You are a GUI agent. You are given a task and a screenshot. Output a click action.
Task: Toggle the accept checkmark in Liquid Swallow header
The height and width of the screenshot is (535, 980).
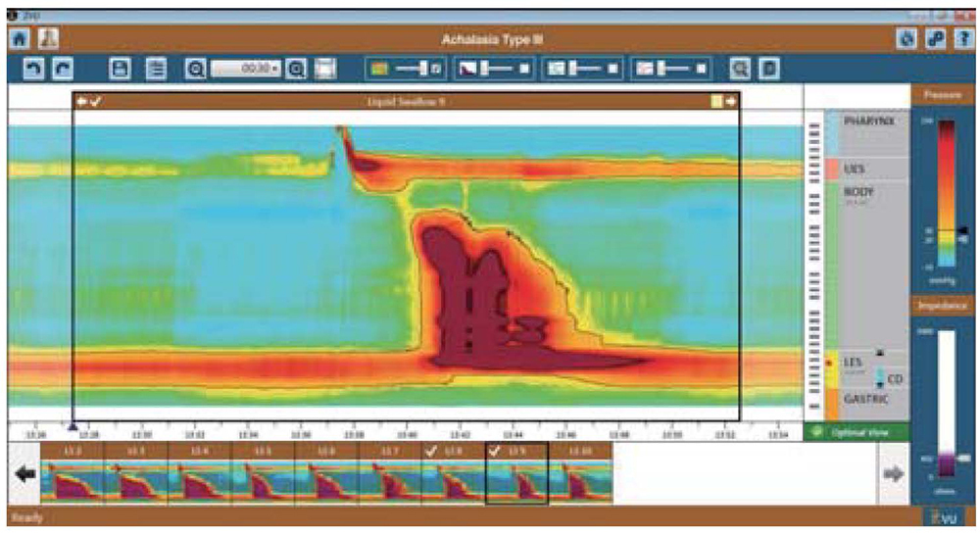(x=97, y=100)
